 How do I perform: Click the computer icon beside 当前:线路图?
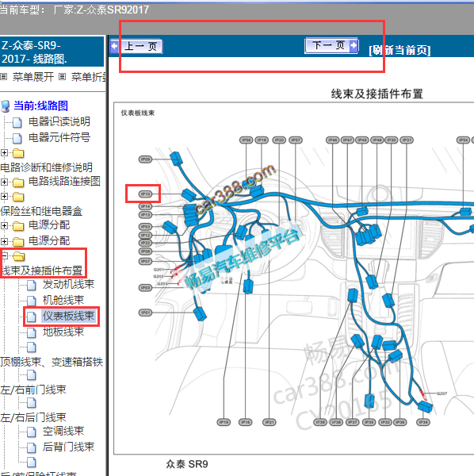[6, 106]
